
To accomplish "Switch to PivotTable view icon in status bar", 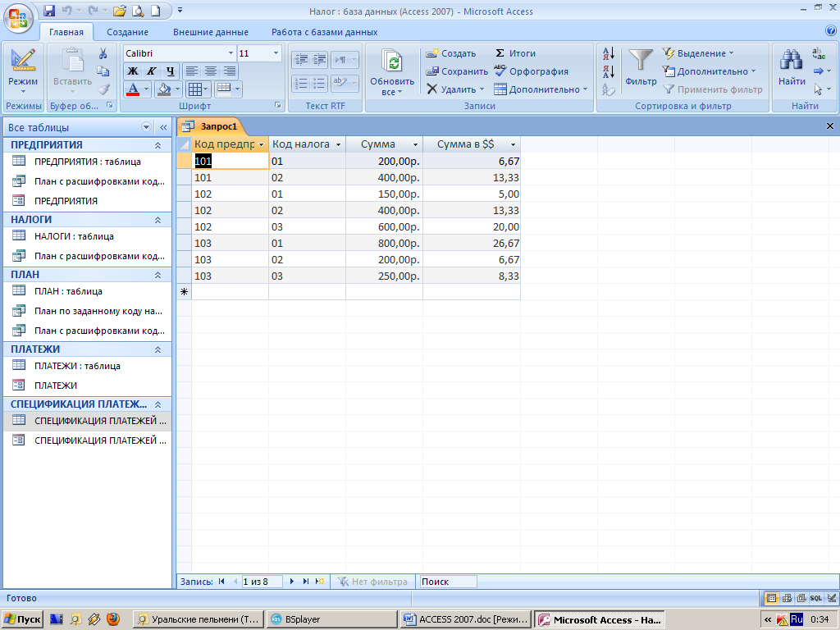I will pyautogui.click(x=787, y=598).
